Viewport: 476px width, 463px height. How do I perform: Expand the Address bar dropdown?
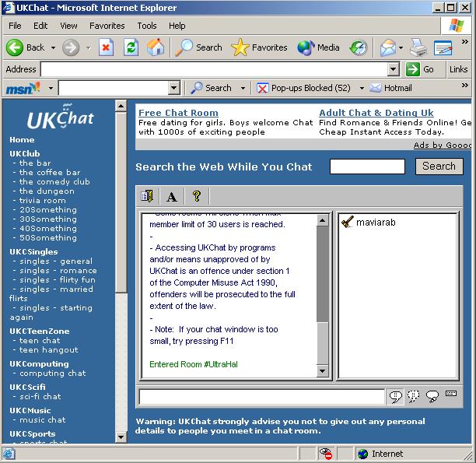tap(393, 69)
